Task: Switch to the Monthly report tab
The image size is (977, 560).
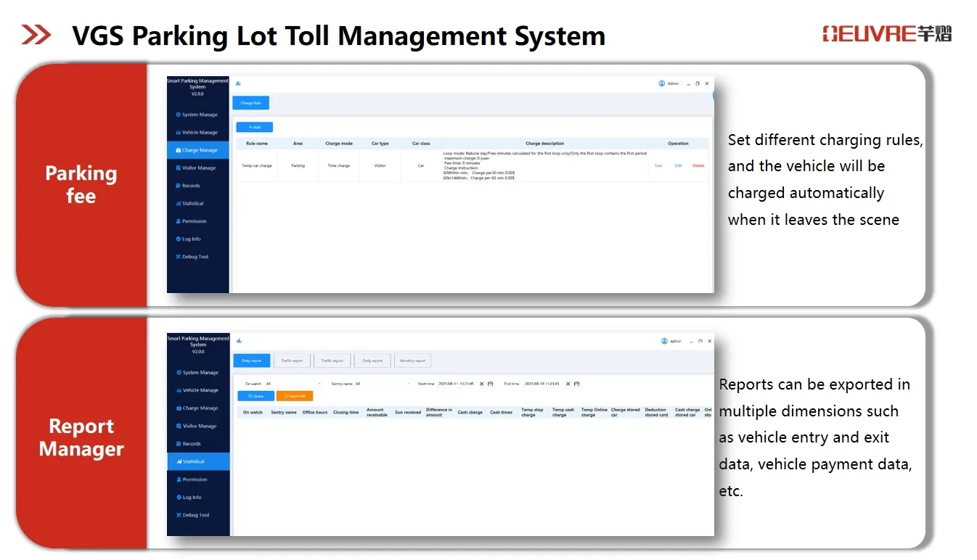Action: pos(412,361)
